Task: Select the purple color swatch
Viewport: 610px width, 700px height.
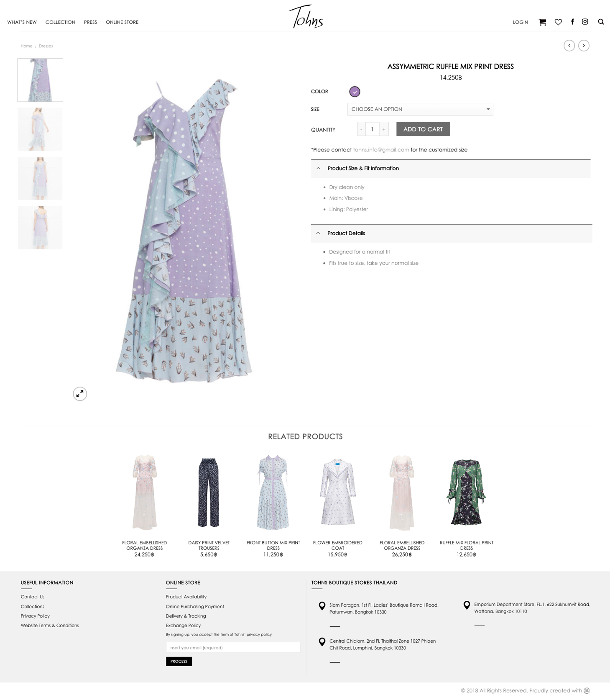Action: [x=355, y=92]
